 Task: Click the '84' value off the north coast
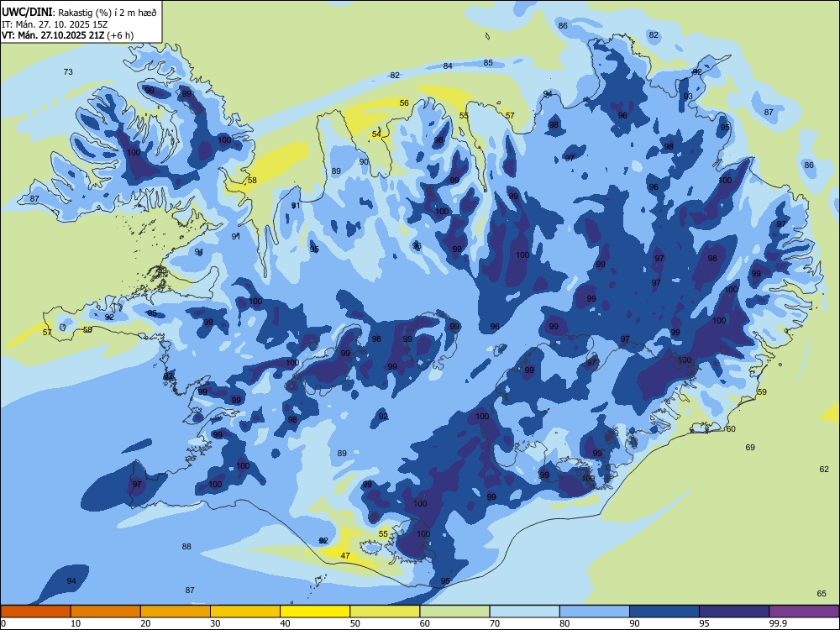coord(448,66)
